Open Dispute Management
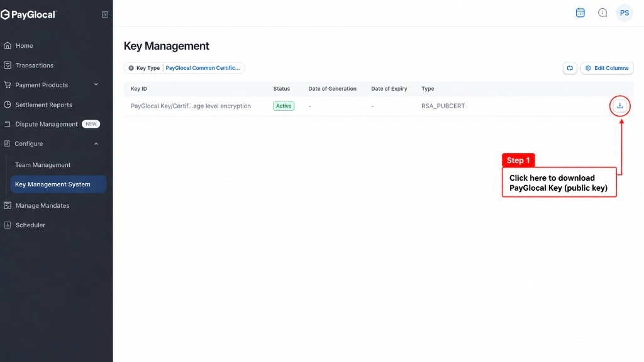This screenshot has width=644, height=362. pyautogui.click(x=47, y=124)
